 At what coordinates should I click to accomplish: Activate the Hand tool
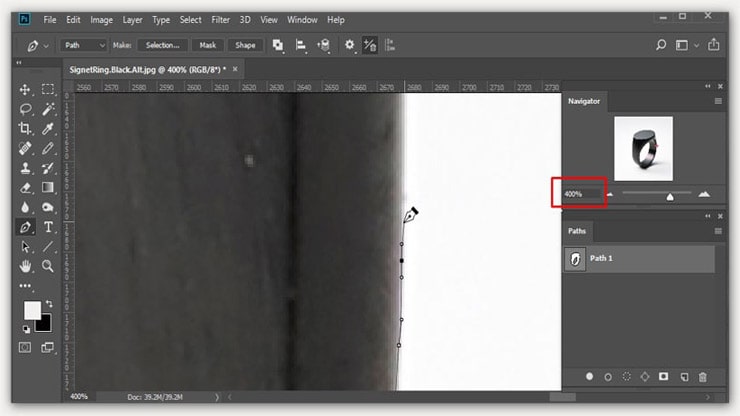(x=26, y=266)
